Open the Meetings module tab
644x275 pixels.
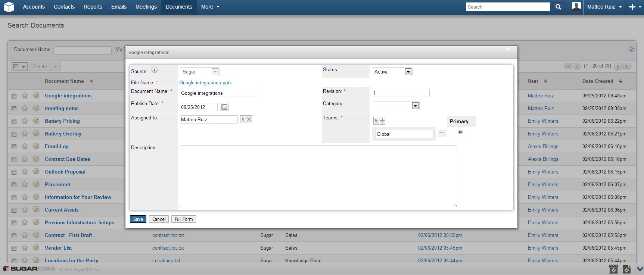coord(146,7)
